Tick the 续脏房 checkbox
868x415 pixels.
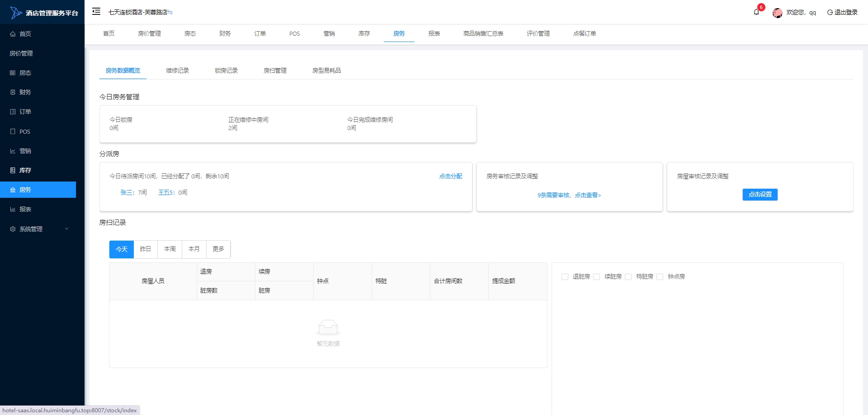pos(596,277)
